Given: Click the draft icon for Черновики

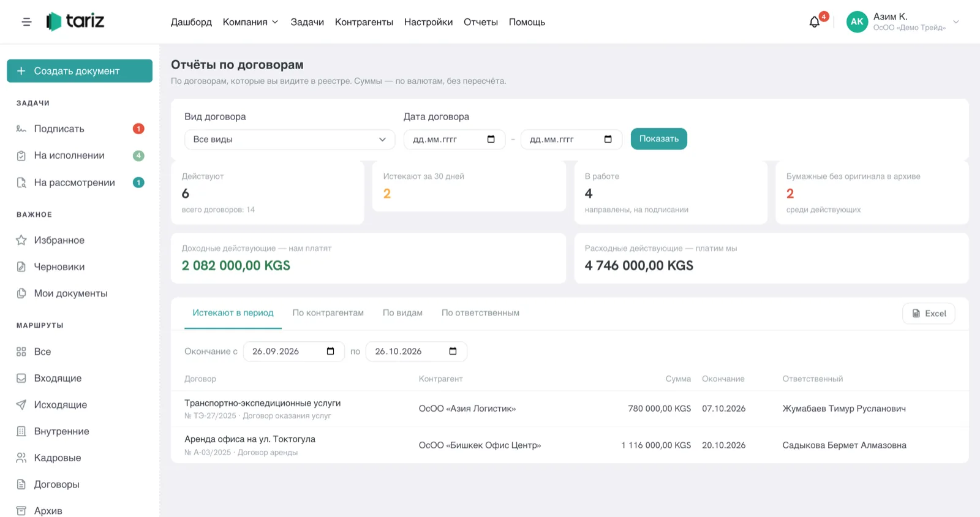Looking at the screenshot, I should click(x=21, y=266).
